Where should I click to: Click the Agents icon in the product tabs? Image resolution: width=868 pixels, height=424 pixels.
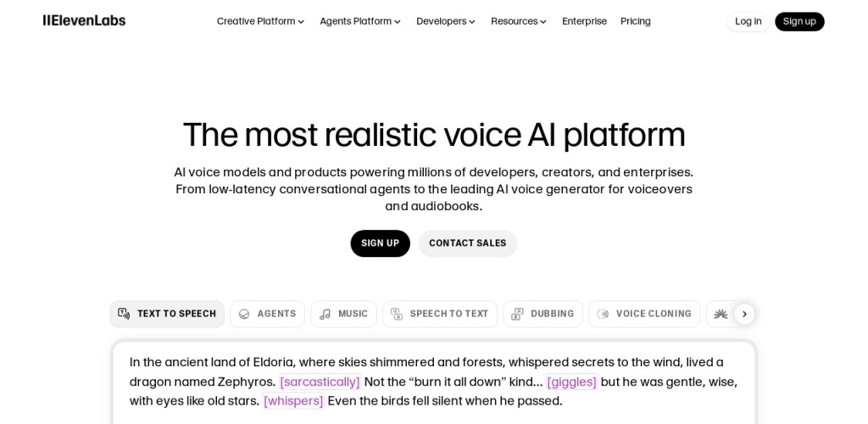(244, 314)
